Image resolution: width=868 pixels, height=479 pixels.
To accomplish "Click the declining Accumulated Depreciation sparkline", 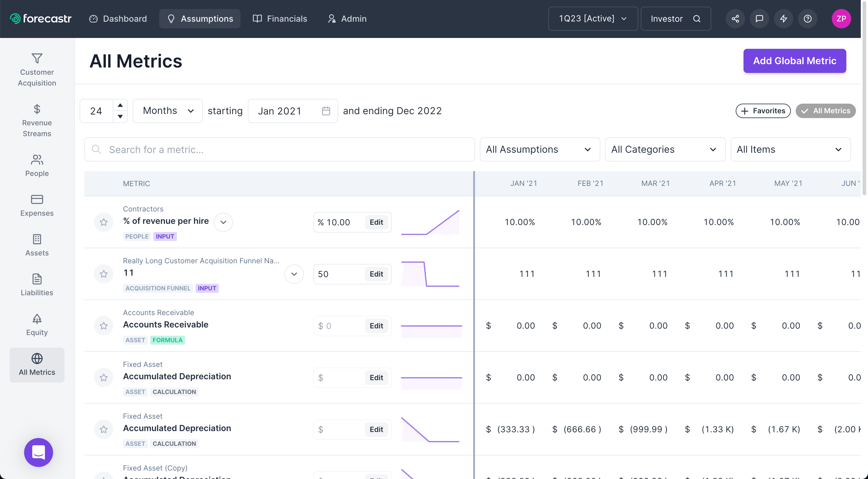I will 430,430.
